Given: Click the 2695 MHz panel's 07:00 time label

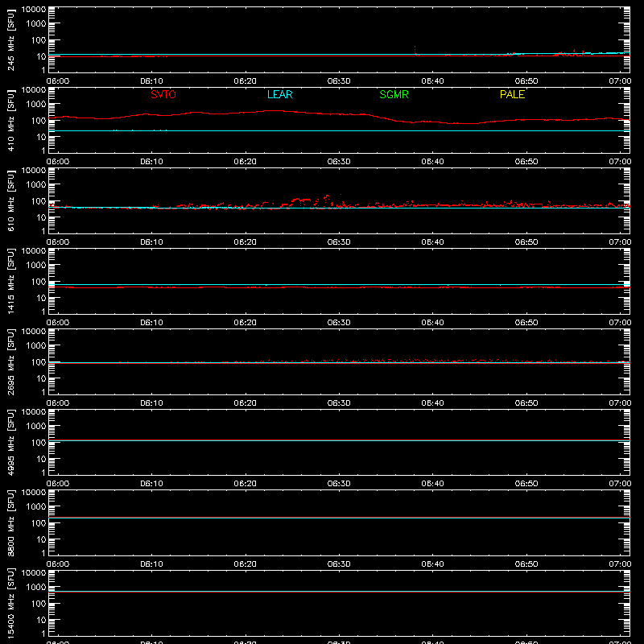Looking at the screenshot, I should coord(620,403).
